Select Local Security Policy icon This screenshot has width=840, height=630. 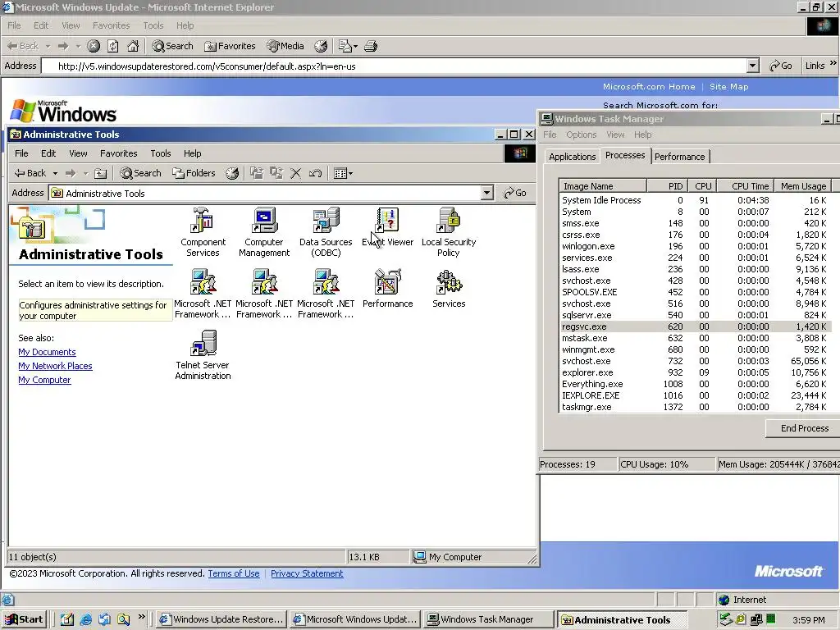tap(449, 220)
